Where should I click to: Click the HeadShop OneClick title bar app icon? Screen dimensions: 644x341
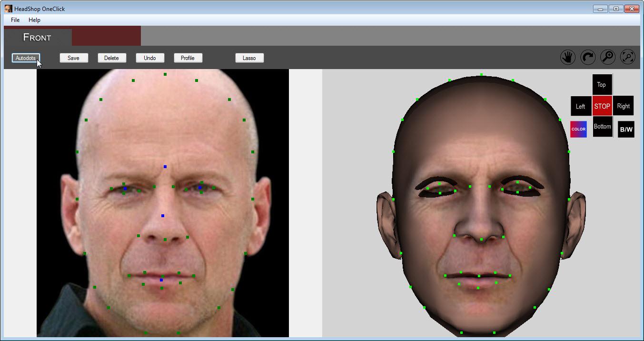pyautogui.click(x=9, y=9)
